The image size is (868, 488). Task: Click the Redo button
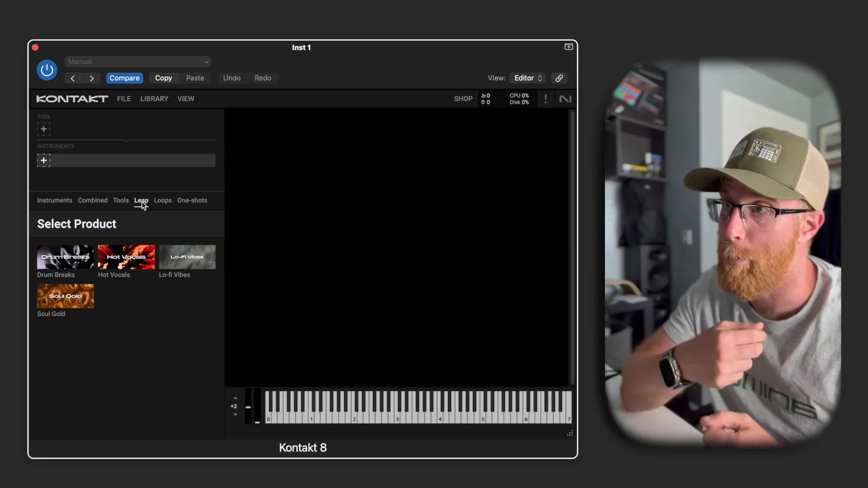(x=263, y=78)
